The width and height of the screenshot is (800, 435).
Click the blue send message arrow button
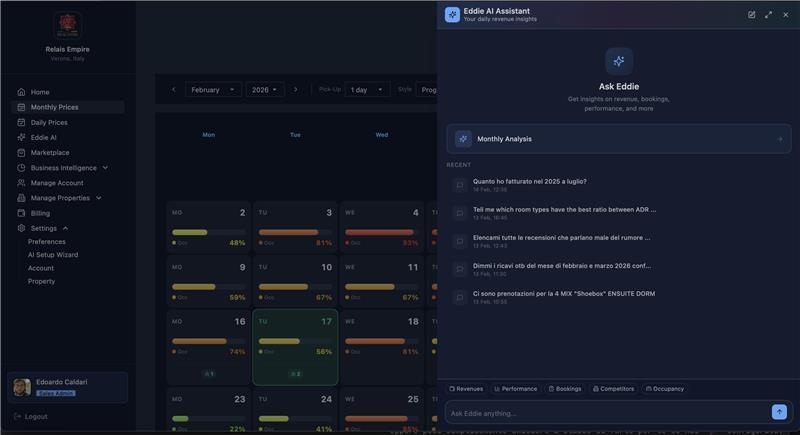[x=779, y=412]
